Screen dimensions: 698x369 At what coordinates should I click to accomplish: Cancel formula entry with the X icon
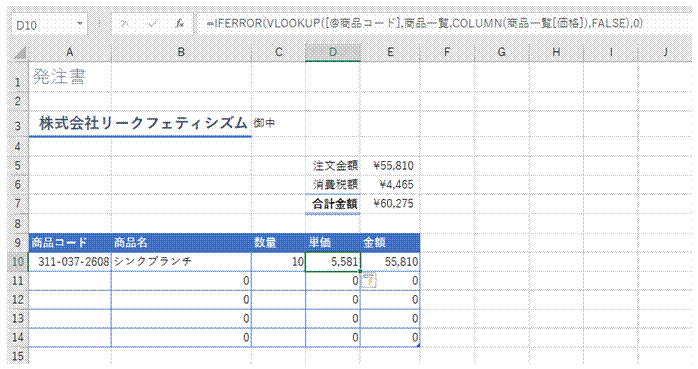(x=125, y=24)
